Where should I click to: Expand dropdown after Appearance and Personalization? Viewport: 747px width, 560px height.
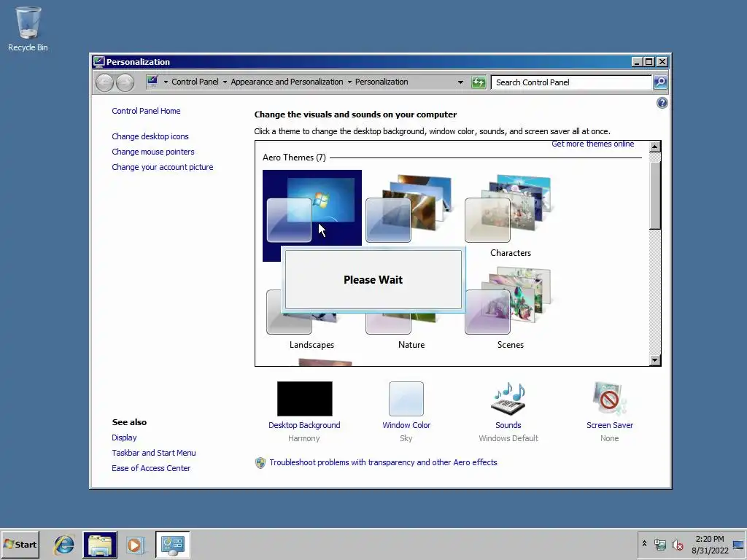[x=349, y=82]
